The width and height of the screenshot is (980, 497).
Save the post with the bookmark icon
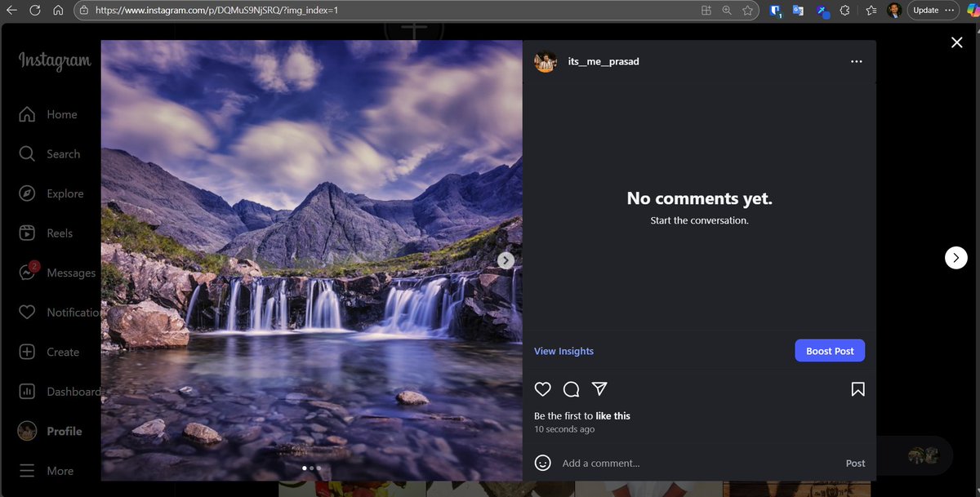click(857, 389)
